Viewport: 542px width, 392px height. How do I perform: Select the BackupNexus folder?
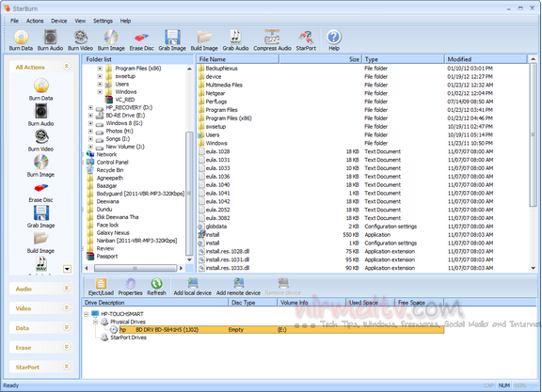(221, 69)
